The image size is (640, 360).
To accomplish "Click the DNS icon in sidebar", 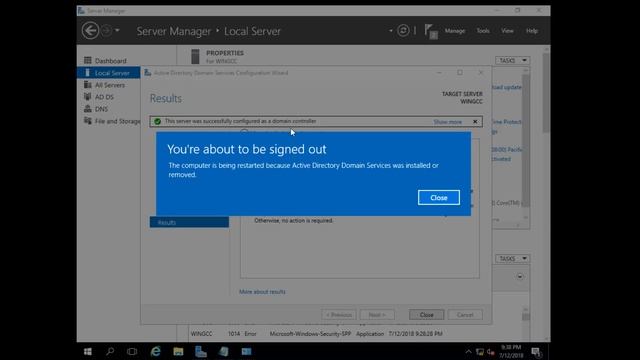I will [87, 109].
